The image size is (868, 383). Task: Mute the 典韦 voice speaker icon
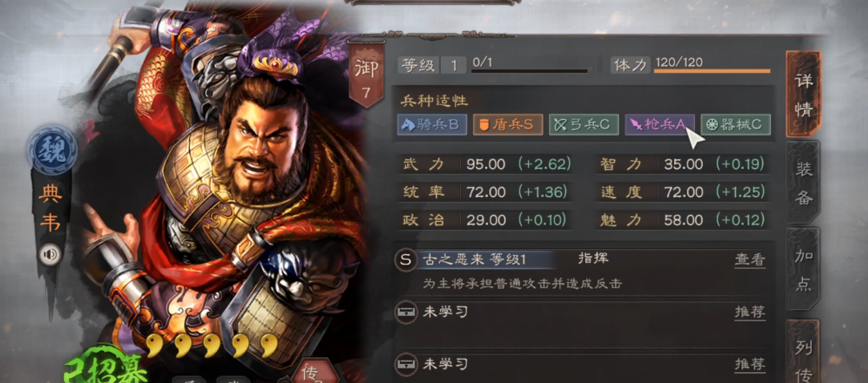pos(50,255)
